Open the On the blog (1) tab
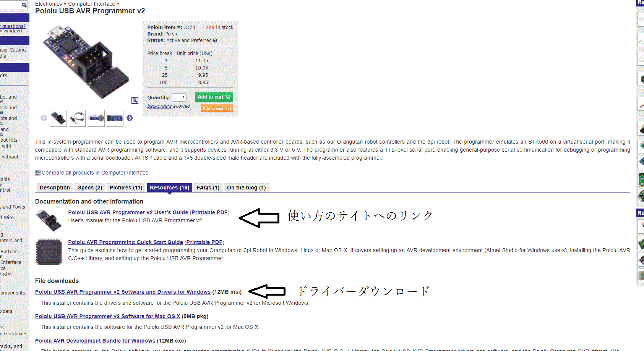The image size is (644, 351). point(246,188)
